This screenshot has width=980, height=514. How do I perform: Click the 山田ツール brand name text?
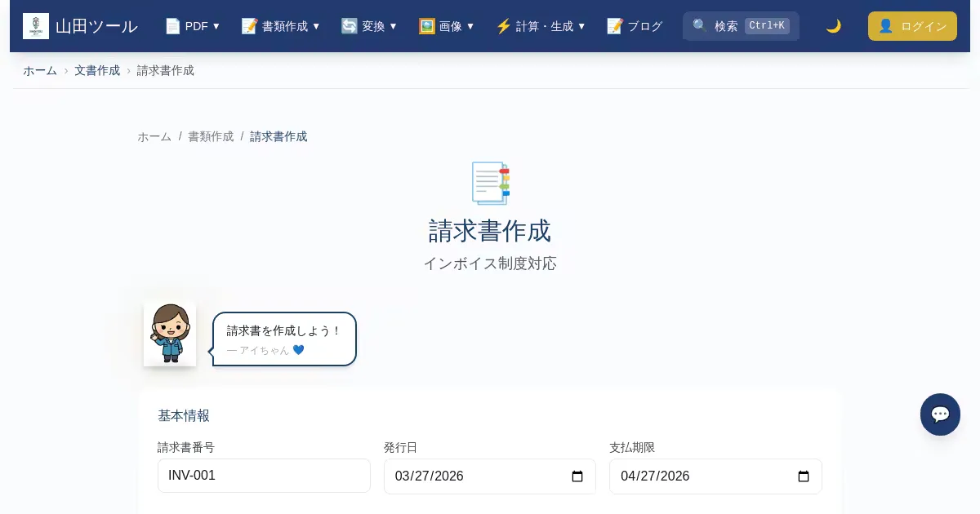(96, 26)
